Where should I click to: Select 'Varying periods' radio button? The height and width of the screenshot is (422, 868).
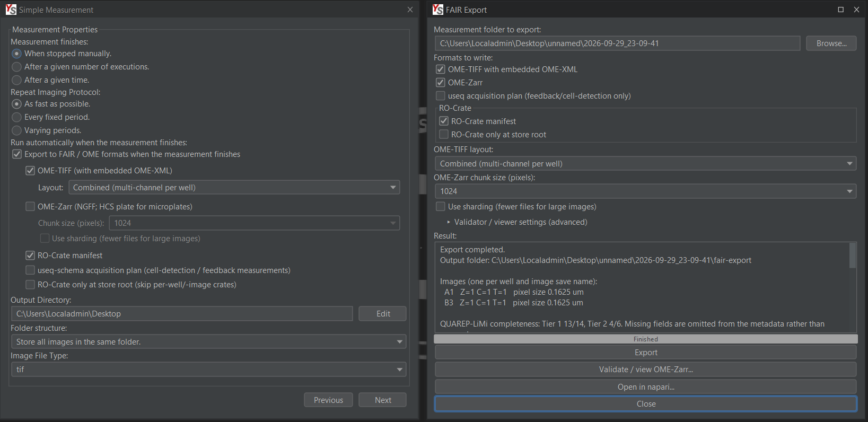click(17, 130)
